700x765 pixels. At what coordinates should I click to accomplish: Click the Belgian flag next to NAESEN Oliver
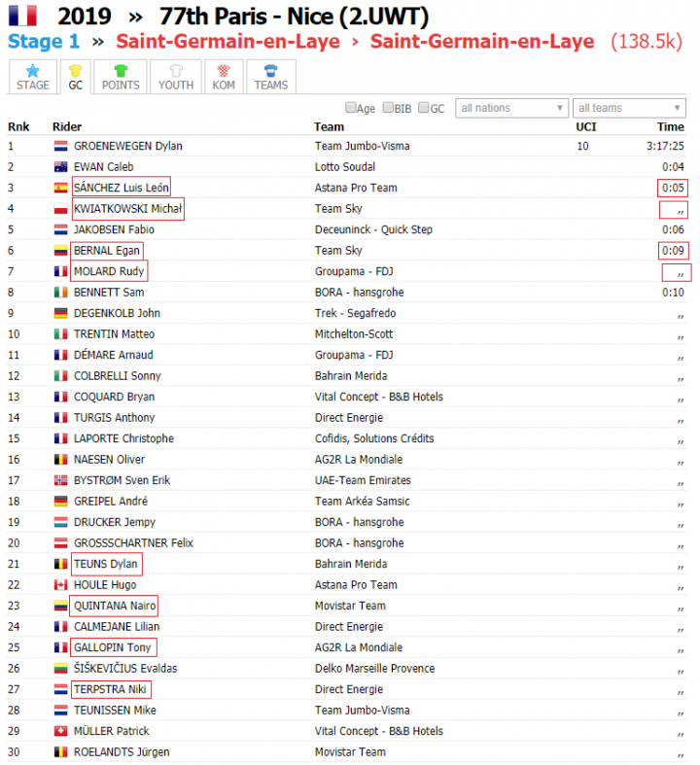point(60,460)
